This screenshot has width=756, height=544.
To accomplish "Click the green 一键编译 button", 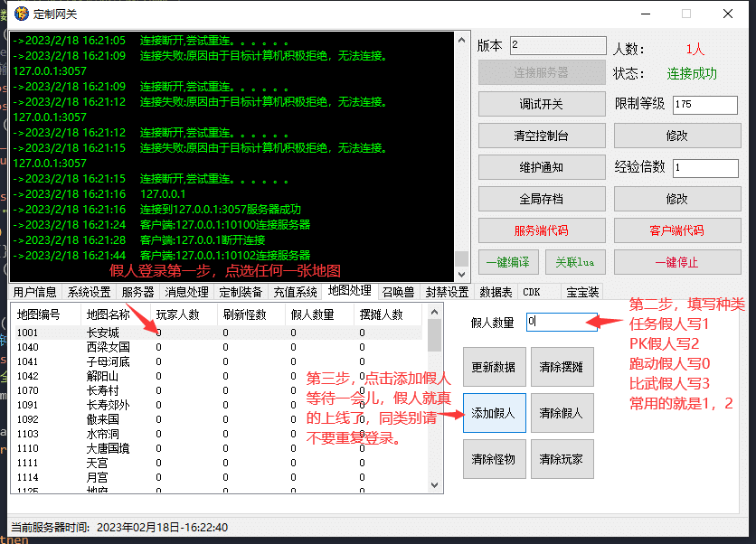I will click(508, 262).
